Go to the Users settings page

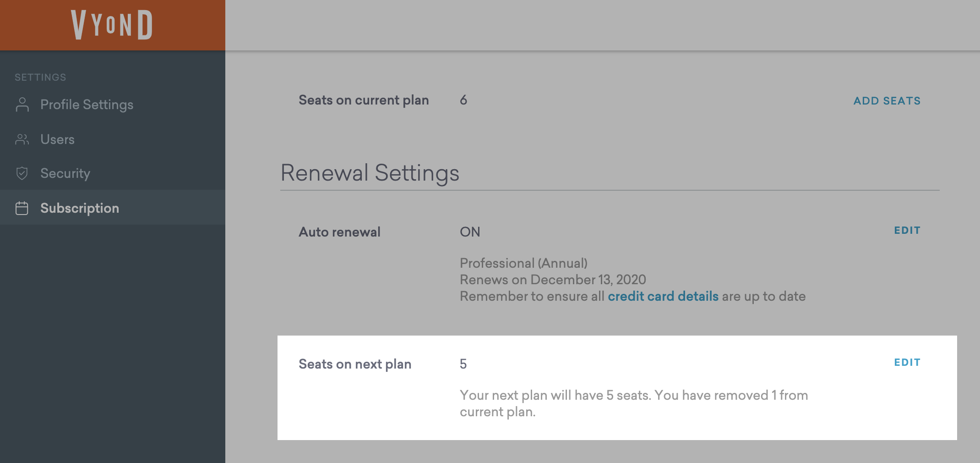57,139
